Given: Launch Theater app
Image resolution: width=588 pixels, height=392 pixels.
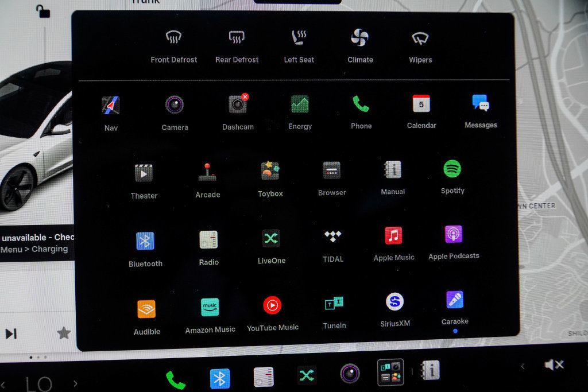Looking at the screenshot, I should tap(144, 181).
